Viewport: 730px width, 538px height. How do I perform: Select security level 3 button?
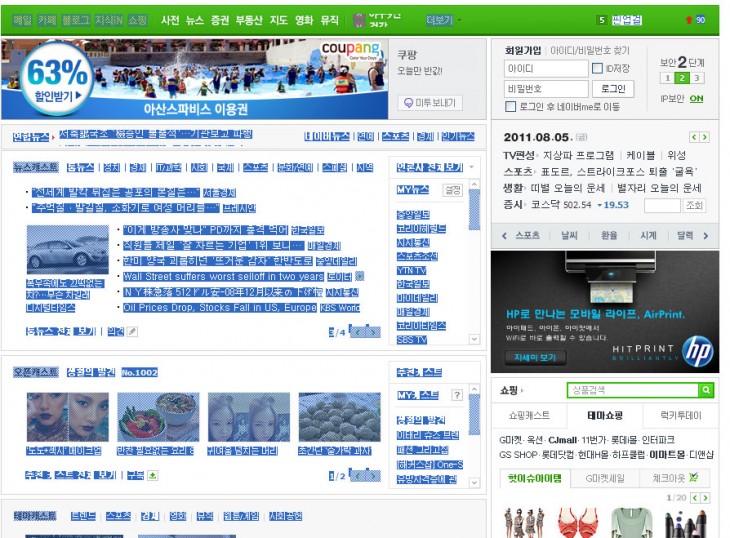(x=697, y=78)
